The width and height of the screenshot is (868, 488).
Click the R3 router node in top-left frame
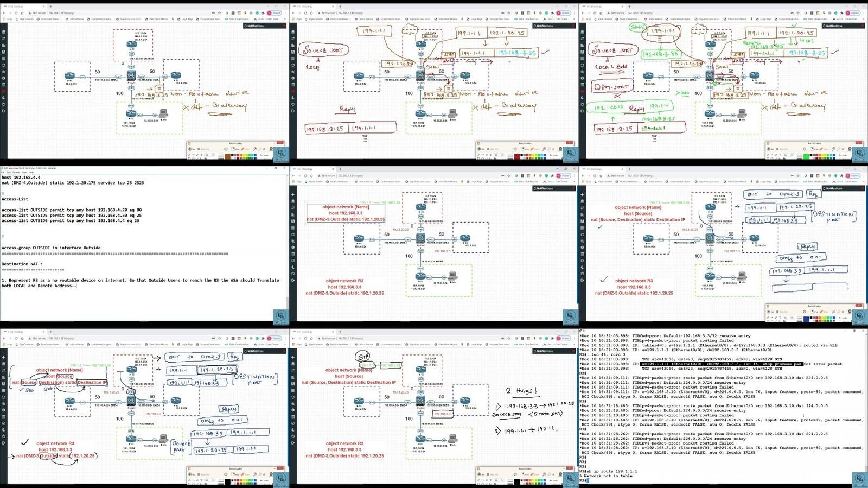pos(175,76)
